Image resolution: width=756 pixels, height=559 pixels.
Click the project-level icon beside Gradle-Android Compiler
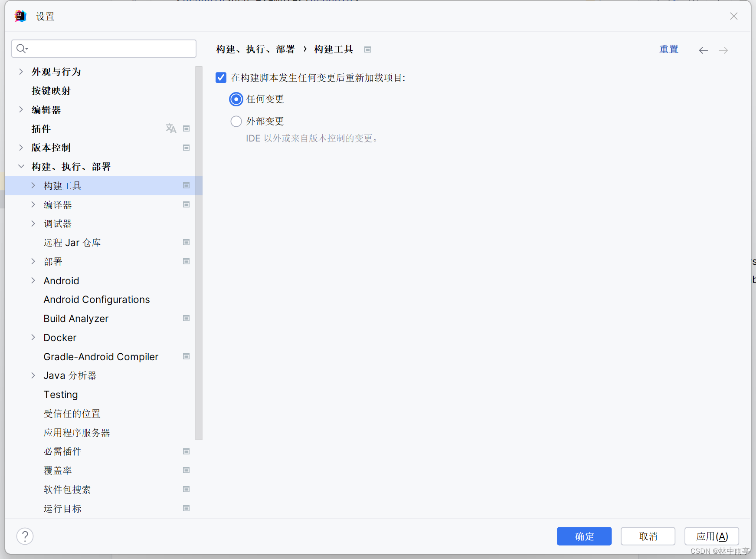tap(187, 356)
